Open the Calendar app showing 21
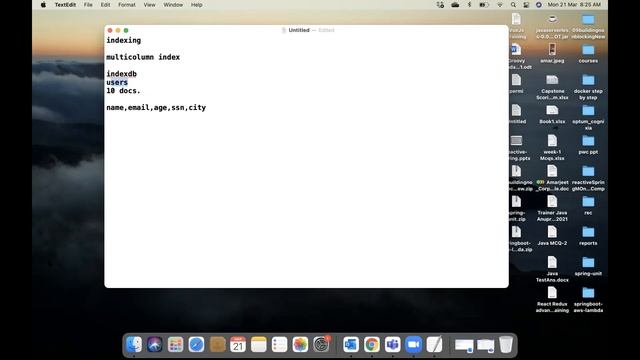The image size is (640, 360). pyautogui.click(x=238, y=344)
